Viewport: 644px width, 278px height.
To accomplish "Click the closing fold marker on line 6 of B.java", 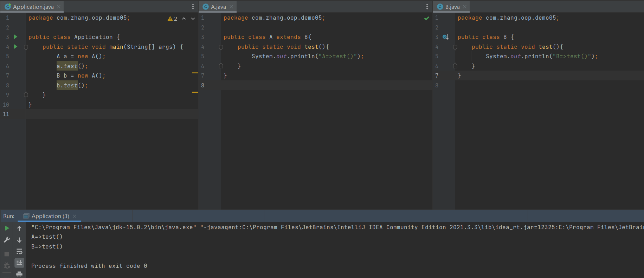I will 455,66.
